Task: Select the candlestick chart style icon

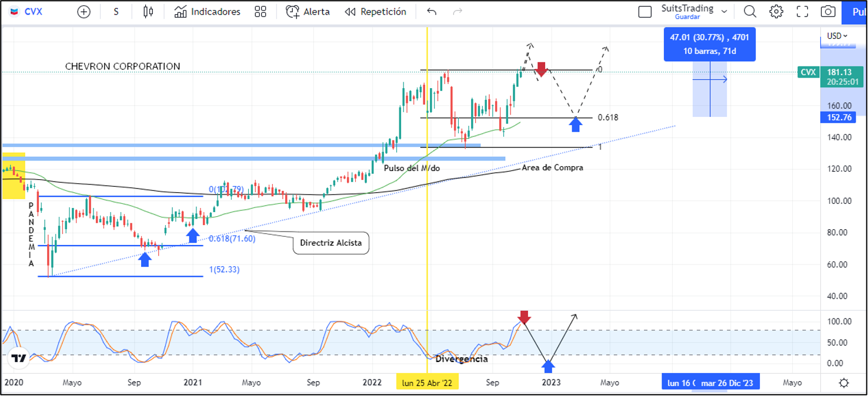Action: pos(148,11)
